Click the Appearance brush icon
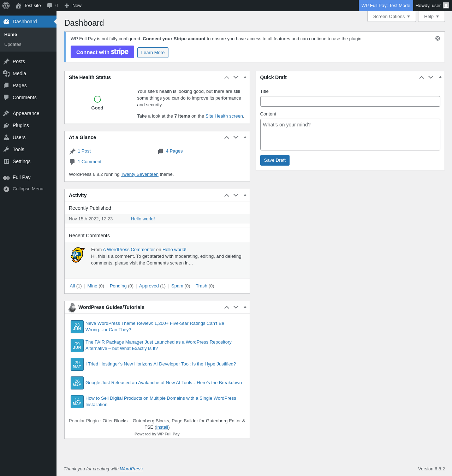Viewport: 452px width, 476px height. (6, 113)
